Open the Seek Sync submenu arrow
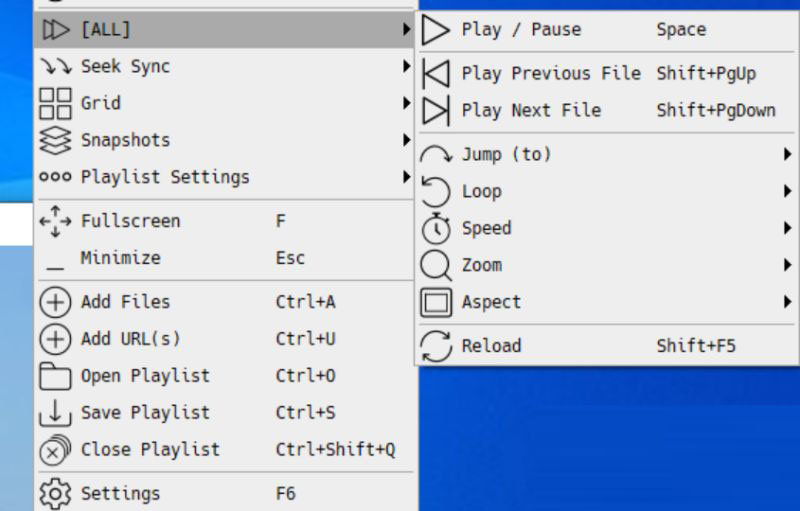 pyautogui.click(x=406, y=67)
